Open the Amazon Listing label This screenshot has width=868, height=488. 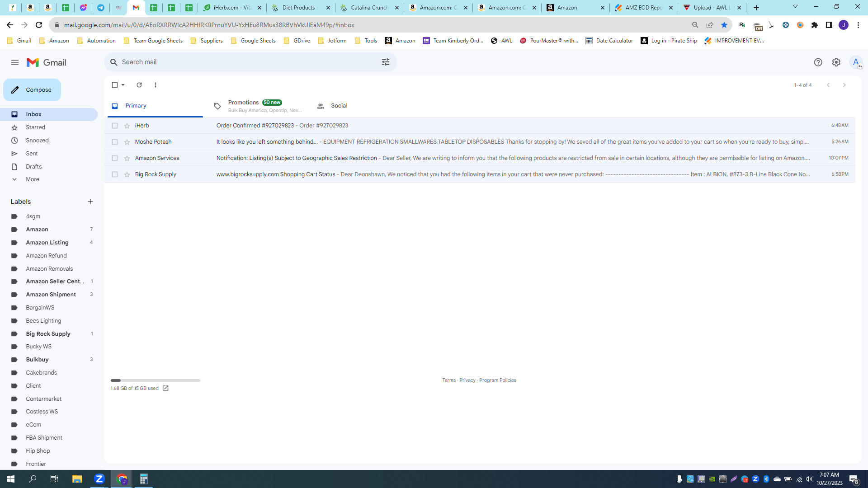coord(47,243)
